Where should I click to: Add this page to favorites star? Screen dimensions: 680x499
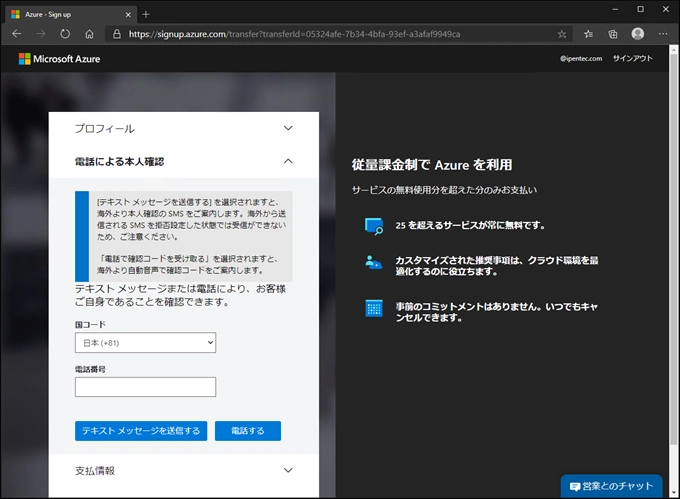pos(562,34)
